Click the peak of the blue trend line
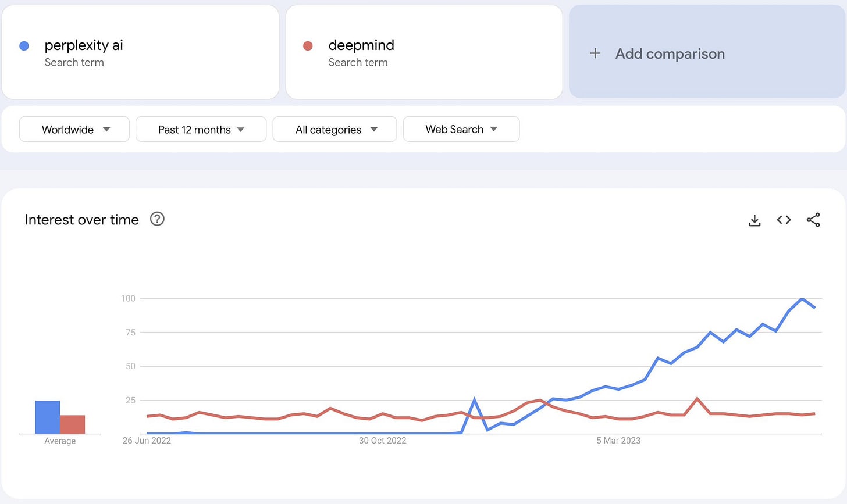Viewport: 847px width, 504px height. point(802,299)
